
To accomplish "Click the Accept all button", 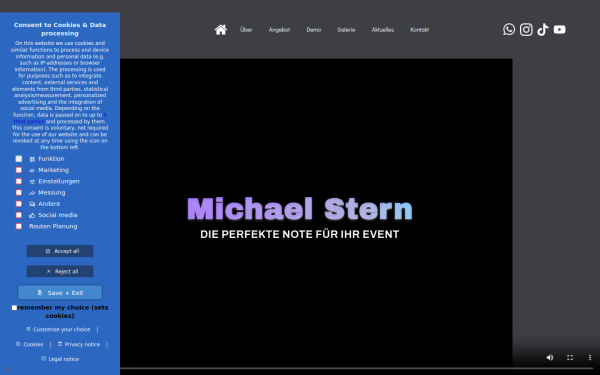I will 60,251.
